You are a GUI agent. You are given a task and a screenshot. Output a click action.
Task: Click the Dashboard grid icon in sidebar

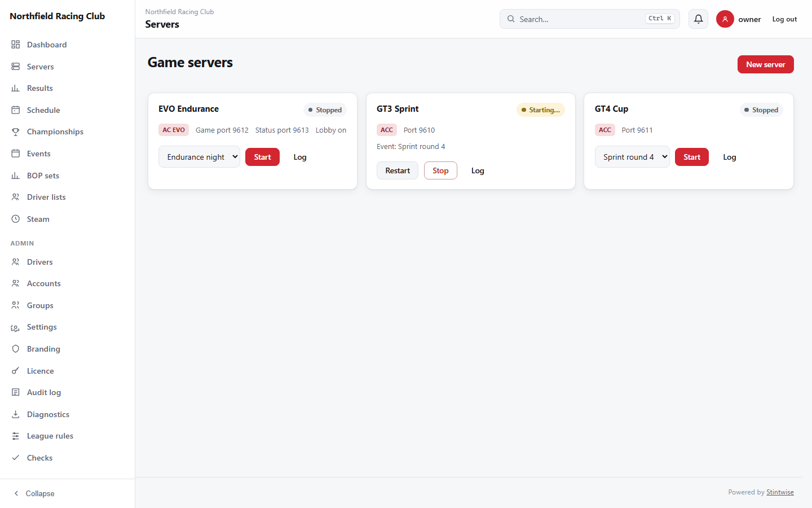16,45
